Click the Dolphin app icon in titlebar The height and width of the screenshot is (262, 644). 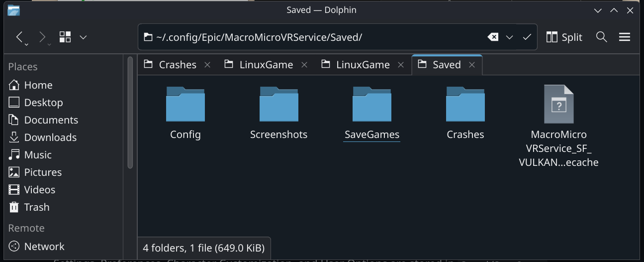pyautogui.click(x=13, y=10)
